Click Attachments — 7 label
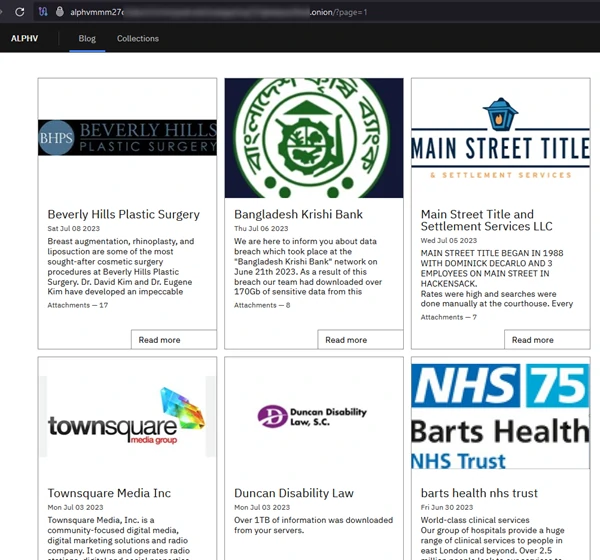Viewport: 600px width, 560px height. [x=449, y=317]
